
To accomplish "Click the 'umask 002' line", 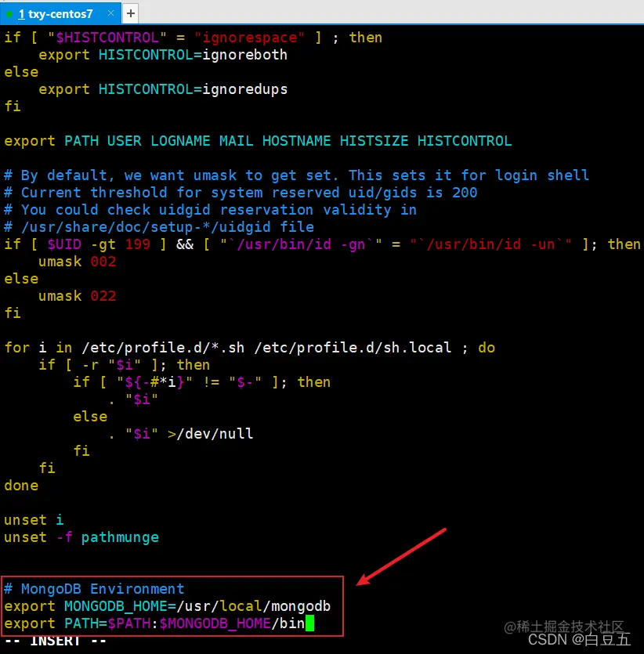I will tap(77, 262).
